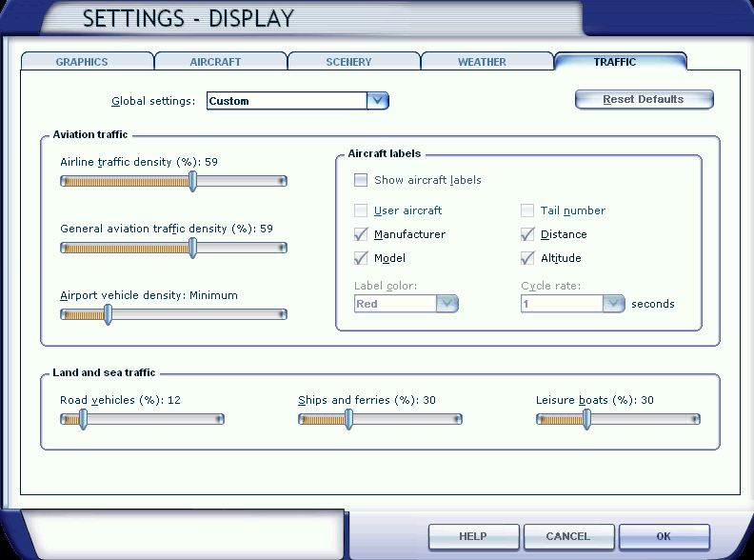
Task: Toggle the Altitude checkbox
Action: coord(527,258)
